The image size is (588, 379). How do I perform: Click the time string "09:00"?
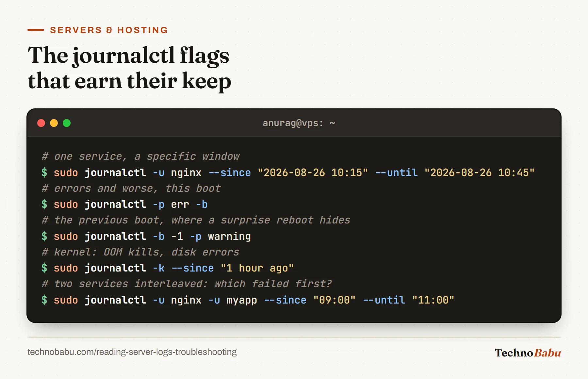click(x=335, y=300)
